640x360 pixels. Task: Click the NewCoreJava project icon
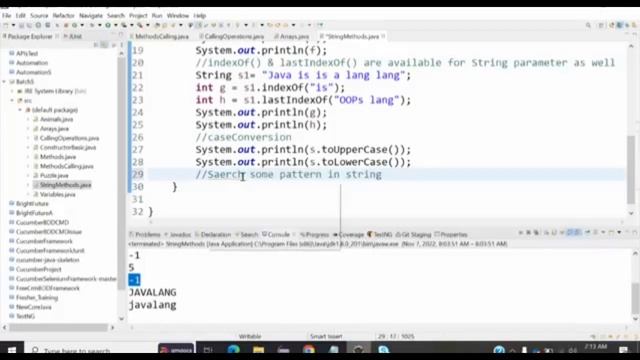tap(12, 307)
